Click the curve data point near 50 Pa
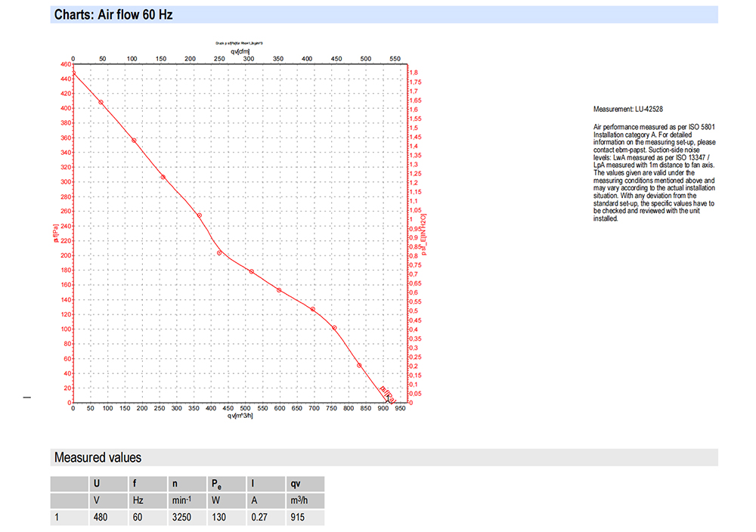Viewport: 756px width, 532px height. [359, 366]
